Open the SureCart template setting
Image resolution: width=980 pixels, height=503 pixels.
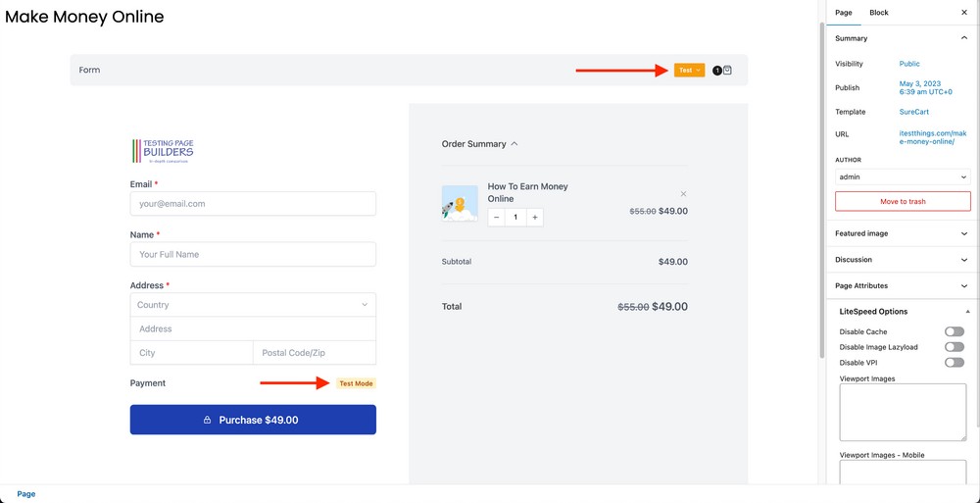pos(913,112)
